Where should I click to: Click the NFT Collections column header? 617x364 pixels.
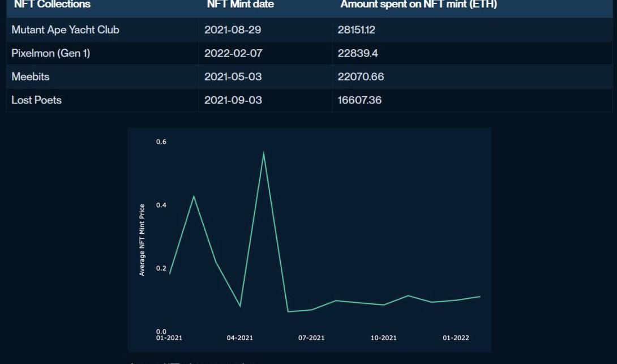click(52, 5)
